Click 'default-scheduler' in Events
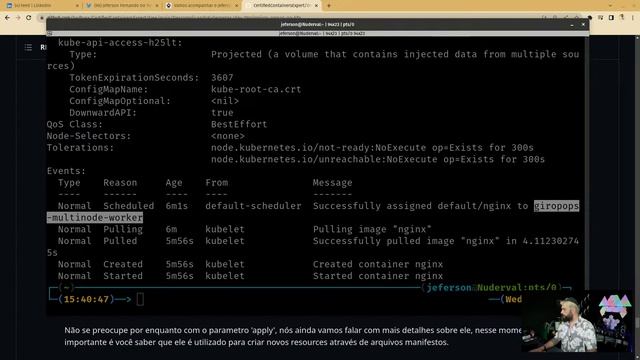This screenshot has height=360, width=640. pos(253,206)
